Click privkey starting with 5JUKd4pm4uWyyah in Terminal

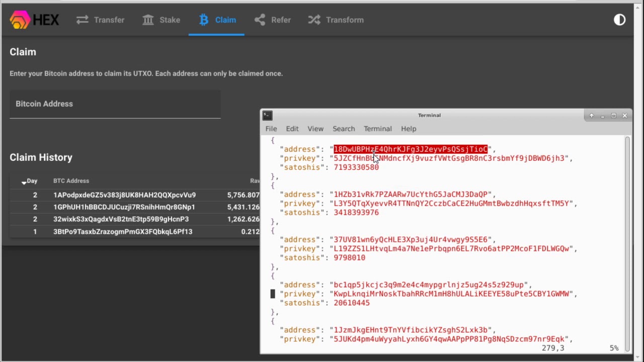449,339
